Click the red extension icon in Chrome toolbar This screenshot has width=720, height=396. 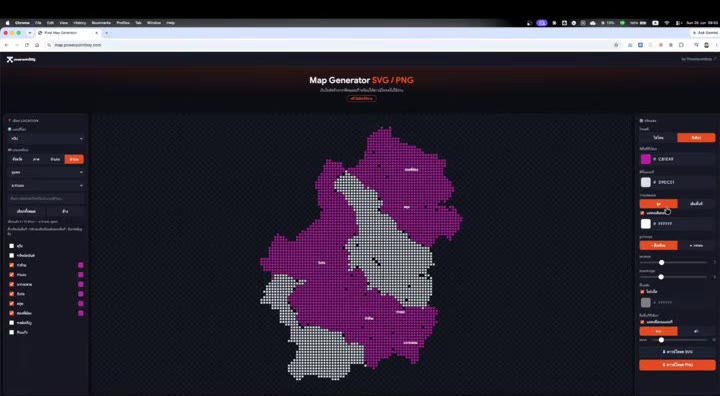click(x=661, y=45)
